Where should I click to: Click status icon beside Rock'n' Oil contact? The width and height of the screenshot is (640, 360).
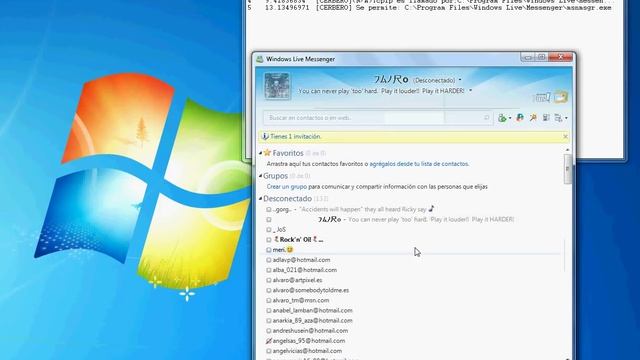click(x=269, y=240)
